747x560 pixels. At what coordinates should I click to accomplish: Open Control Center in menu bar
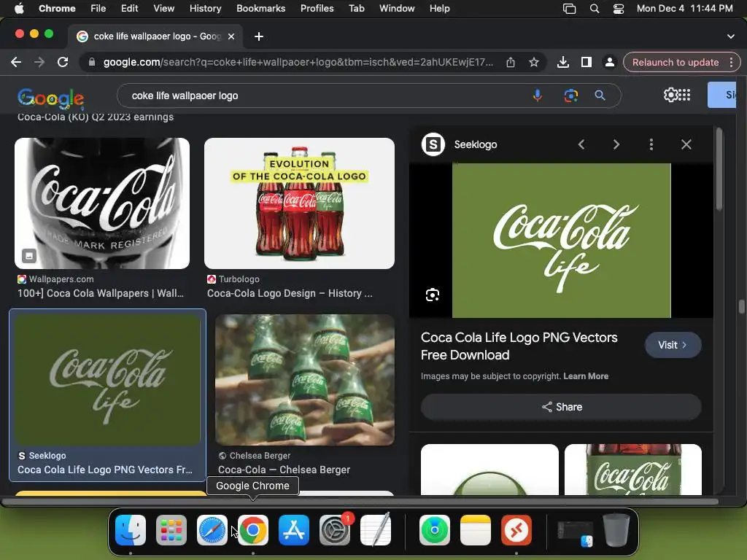(619, 9)
